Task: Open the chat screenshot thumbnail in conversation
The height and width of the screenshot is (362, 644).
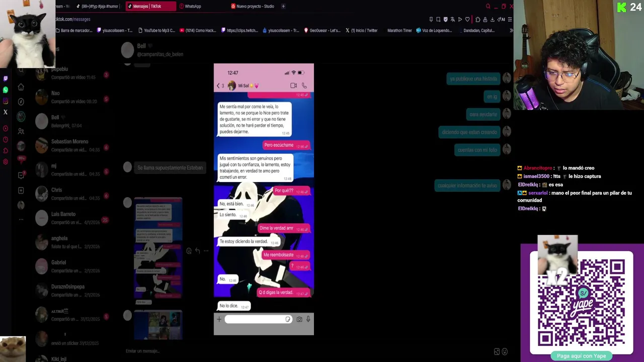Action: (158, 251)
